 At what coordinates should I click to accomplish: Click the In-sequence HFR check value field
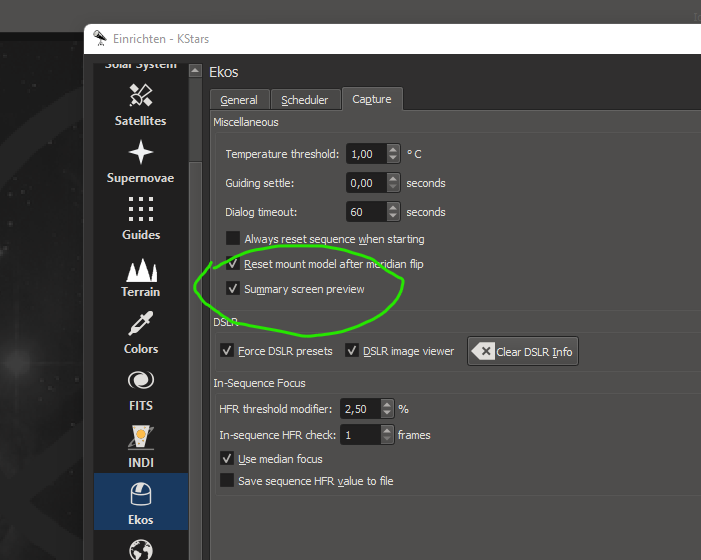click(360, 435)
